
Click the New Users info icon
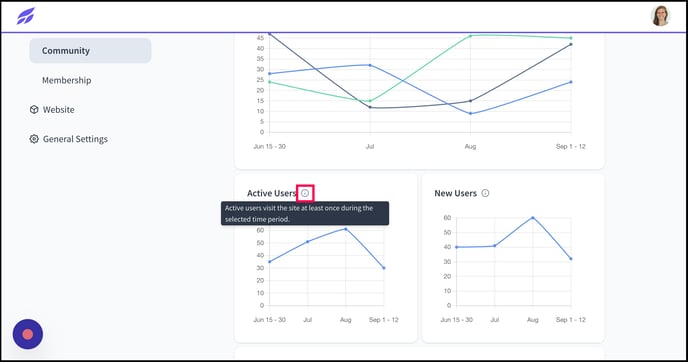(x=485, y=193)
